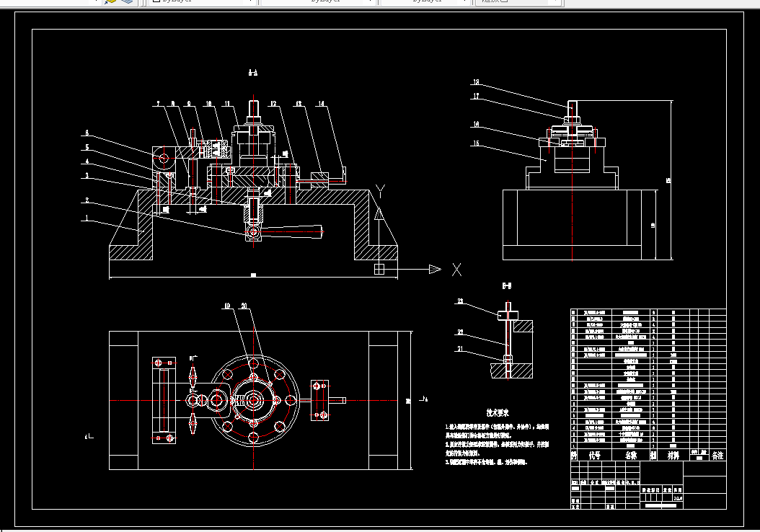Select part balloon number 16
760x532 pixels.
476,125
